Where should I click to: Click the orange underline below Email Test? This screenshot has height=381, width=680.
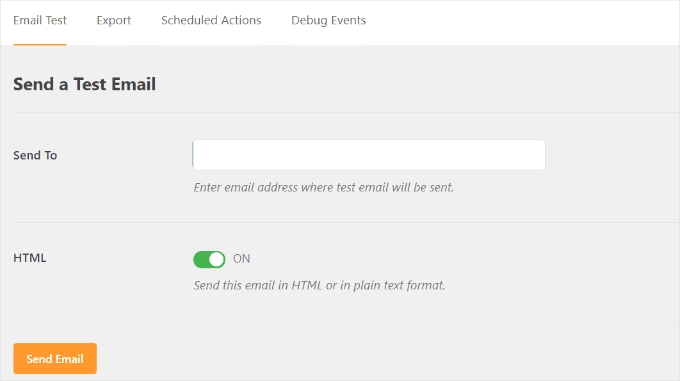tap(40, 44)
